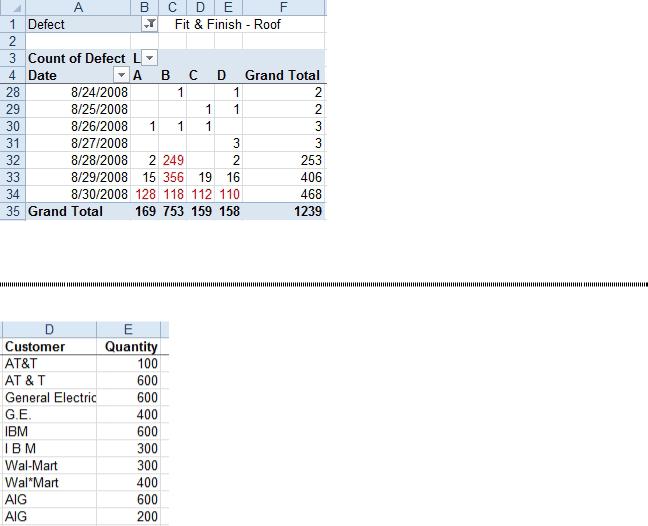Select column E header in pivot sheet
Viewport: 648px width, 526px height.
(x=228, y=7)
